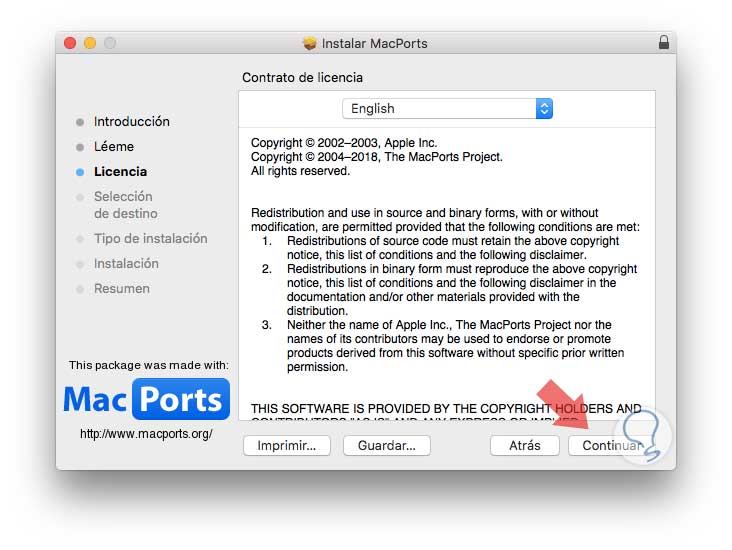Select the Licencia step
Image resolution: width=732 pixels, height=550 pixels.
(120, 172)
